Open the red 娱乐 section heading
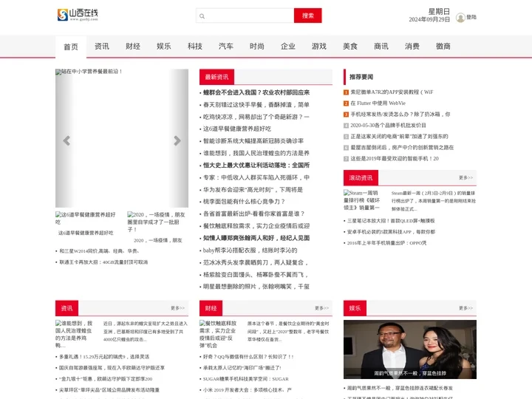The image size is (532, 399). point(355,308)
